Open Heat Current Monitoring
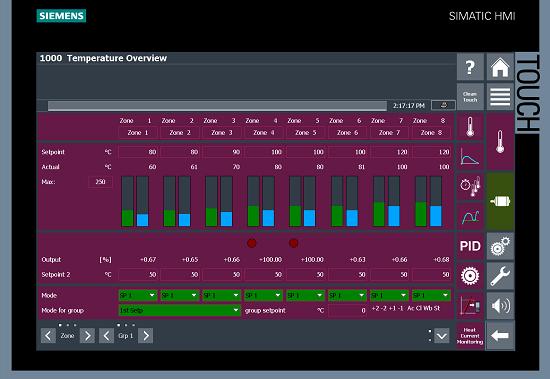Image resolution: width=550 pixels, height=379 pixels. [470, 336]
